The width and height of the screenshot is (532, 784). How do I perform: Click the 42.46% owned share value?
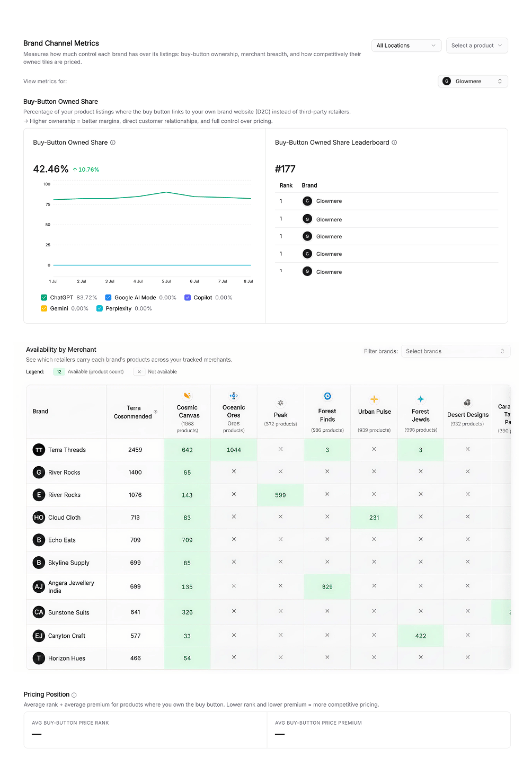pyautogui.click(x=51, y=169)
